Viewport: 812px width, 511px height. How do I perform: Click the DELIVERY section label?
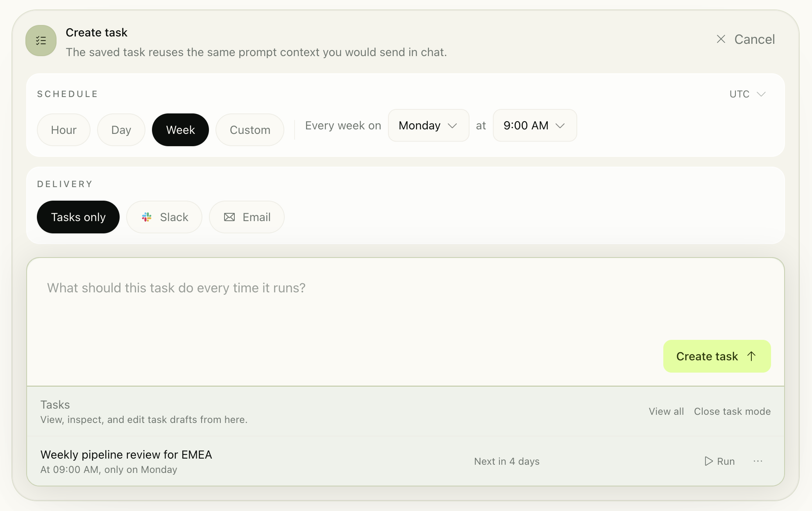click(x=65, y=184)
